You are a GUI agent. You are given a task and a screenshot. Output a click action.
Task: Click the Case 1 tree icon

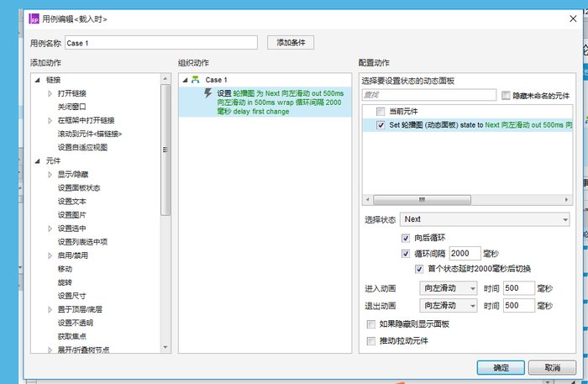point(196,80)
